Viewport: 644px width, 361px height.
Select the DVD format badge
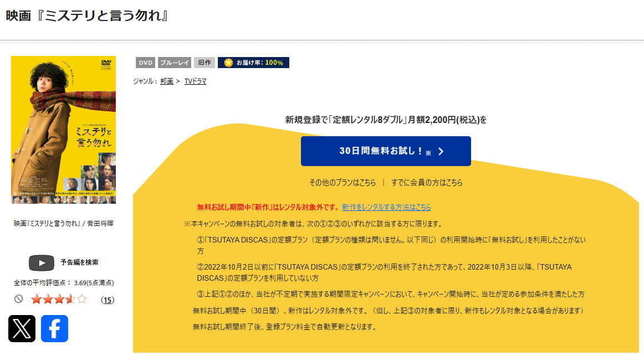145,63
